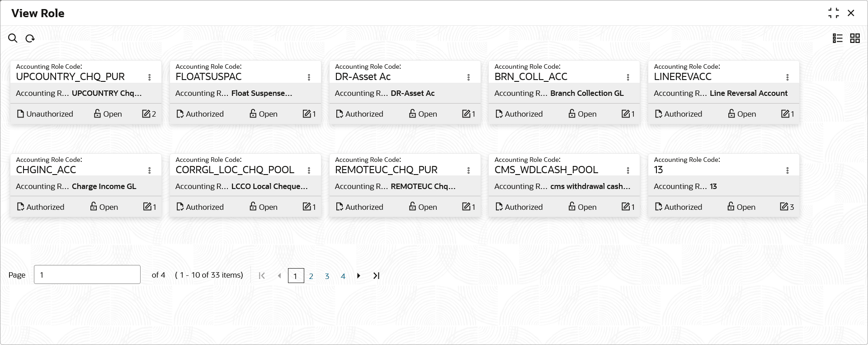Open kebab menu on UPCOUNTRY_CHQ_PUR card

pyautogui.click(x=149, y=77)
